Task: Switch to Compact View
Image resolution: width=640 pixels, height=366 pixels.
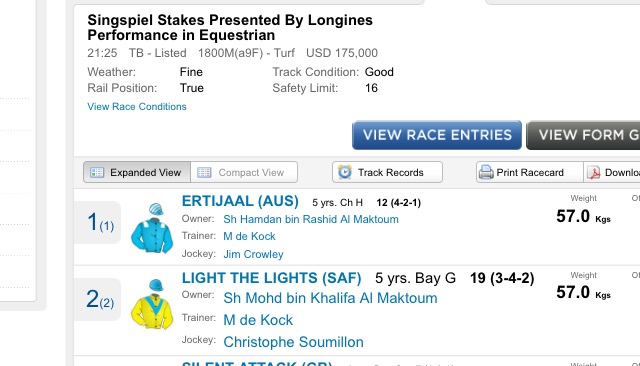Action: [244, 172]
